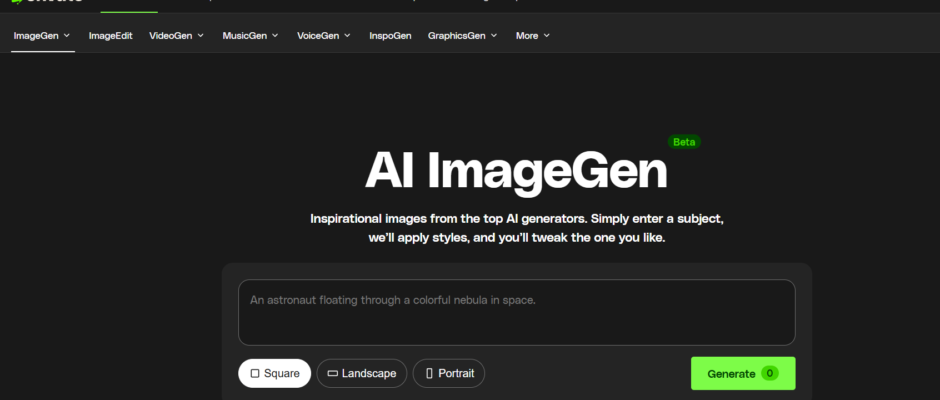
Task: Switch to the Portrait aspect ratio
Action: pyautogui.click(x=449, y=374)
